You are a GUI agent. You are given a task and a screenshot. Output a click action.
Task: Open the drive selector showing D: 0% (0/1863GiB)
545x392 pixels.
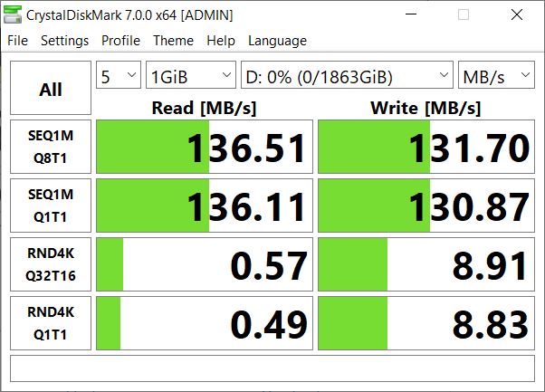pos(347,75)
